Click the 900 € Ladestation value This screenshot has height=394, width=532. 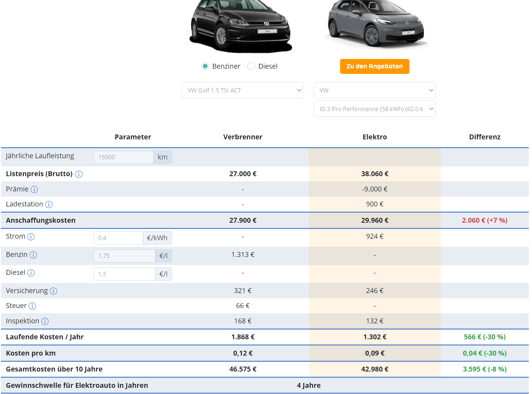click(375, 204)
